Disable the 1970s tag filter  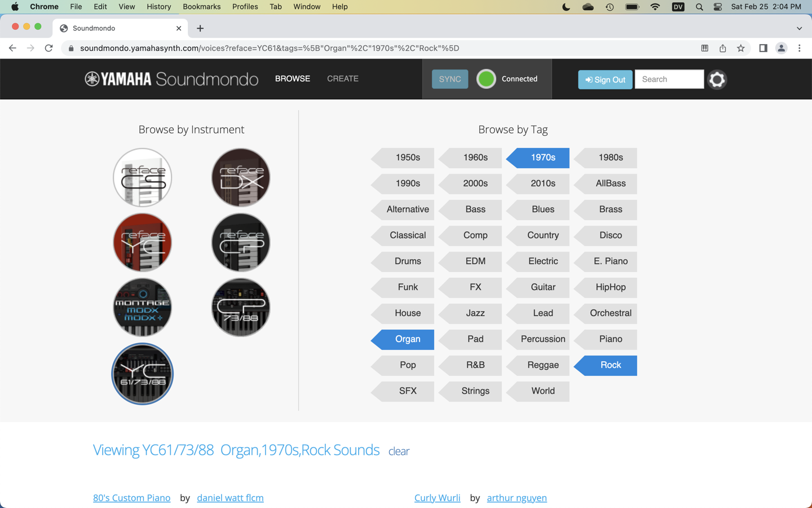pos(542,157)
